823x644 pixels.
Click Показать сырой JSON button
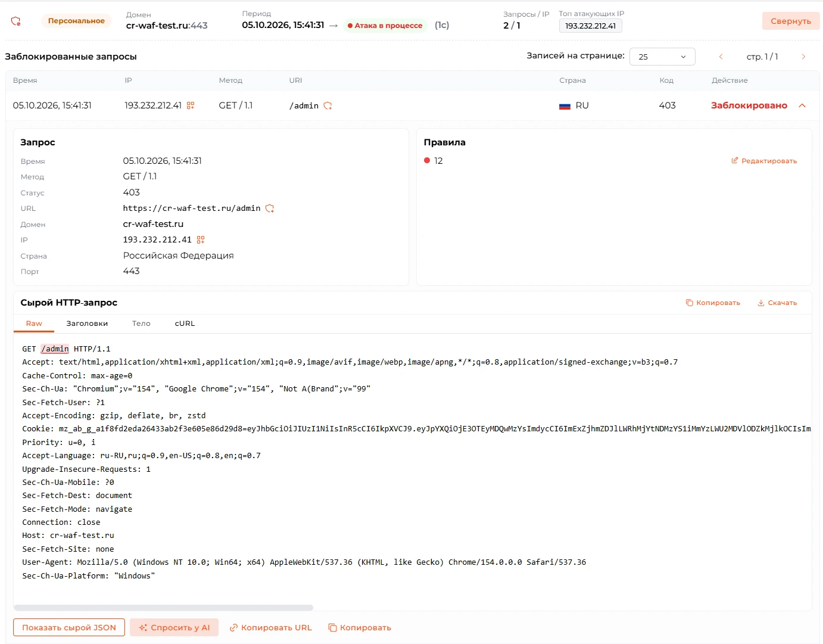[69, 627]
